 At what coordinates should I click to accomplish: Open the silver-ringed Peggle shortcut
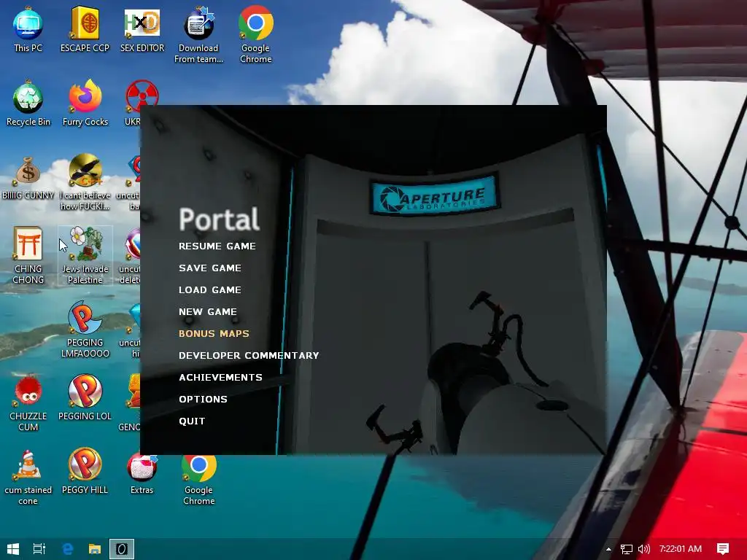tap(85, 398)
